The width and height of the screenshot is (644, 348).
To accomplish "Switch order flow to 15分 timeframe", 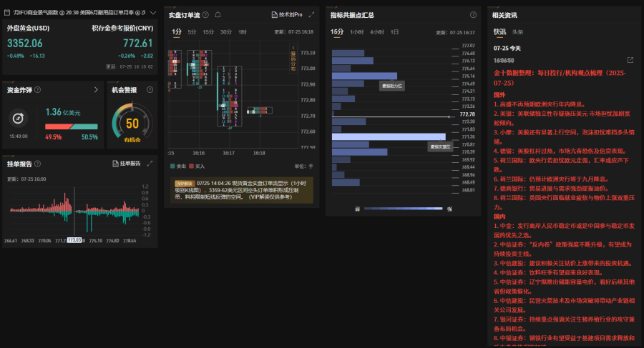I will pyautogui.click(x=208, y=32).
